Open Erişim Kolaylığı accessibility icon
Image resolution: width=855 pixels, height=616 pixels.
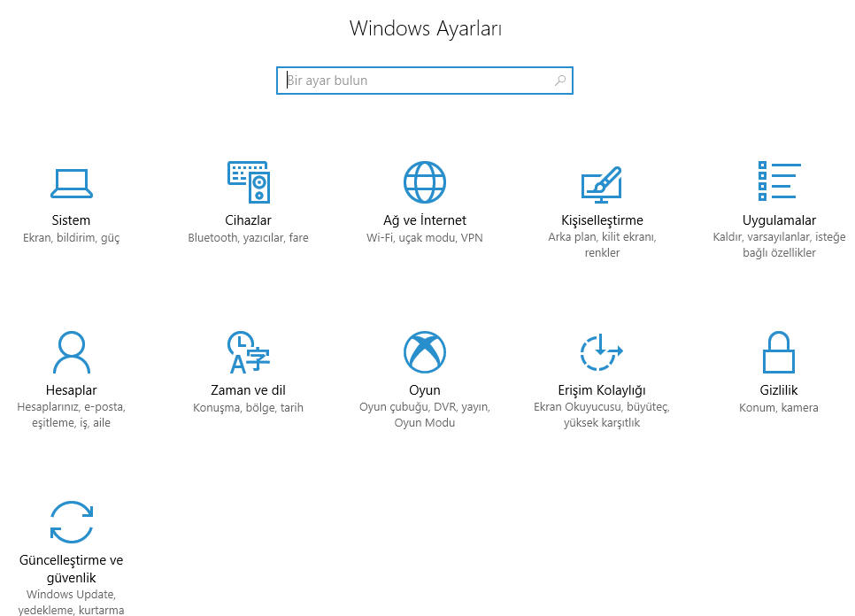[x=602, y=352]
